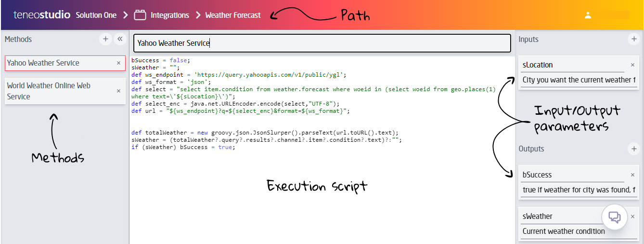Delete the Yahoo Weather Service method
The image size is (644, 244).
(x=118, y=63)
